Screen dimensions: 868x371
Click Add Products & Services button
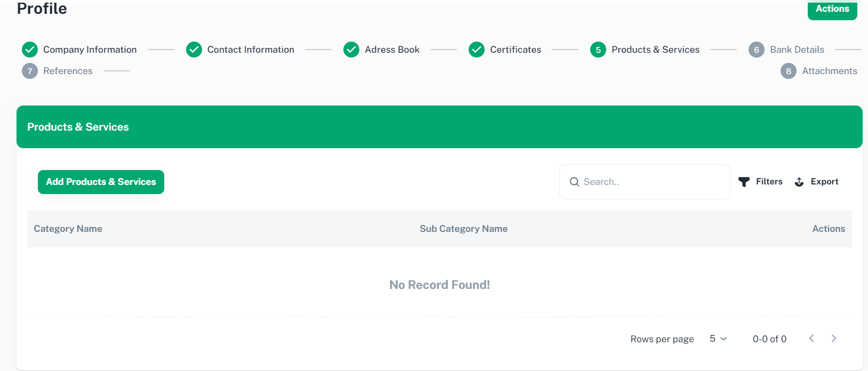pyautogui.click(x=101, y=182)
